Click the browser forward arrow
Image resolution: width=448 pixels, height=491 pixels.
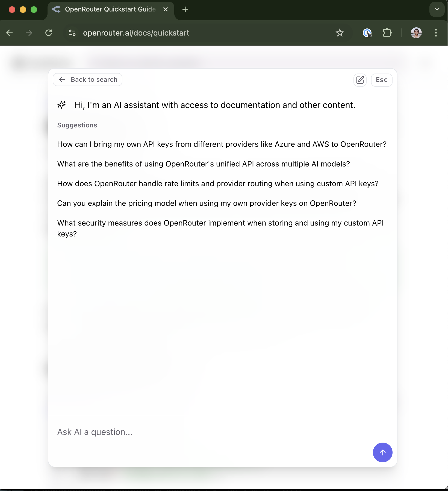coord(29,33)
